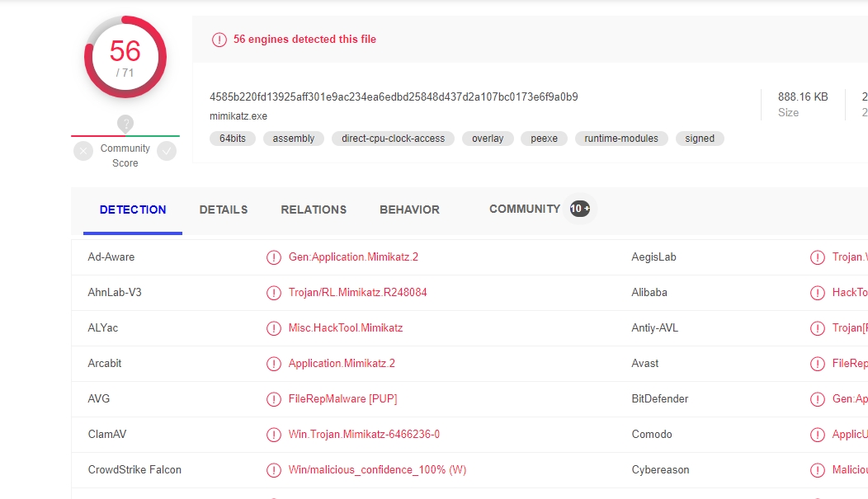
Task: Open the COMMUNITY tab
Action: tap(525, 209)
